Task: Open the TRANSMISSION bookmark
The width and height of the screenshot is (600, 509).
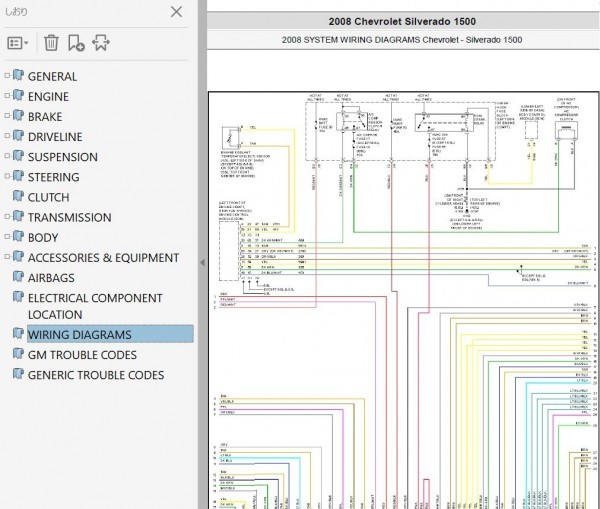Action: [70, 217]
